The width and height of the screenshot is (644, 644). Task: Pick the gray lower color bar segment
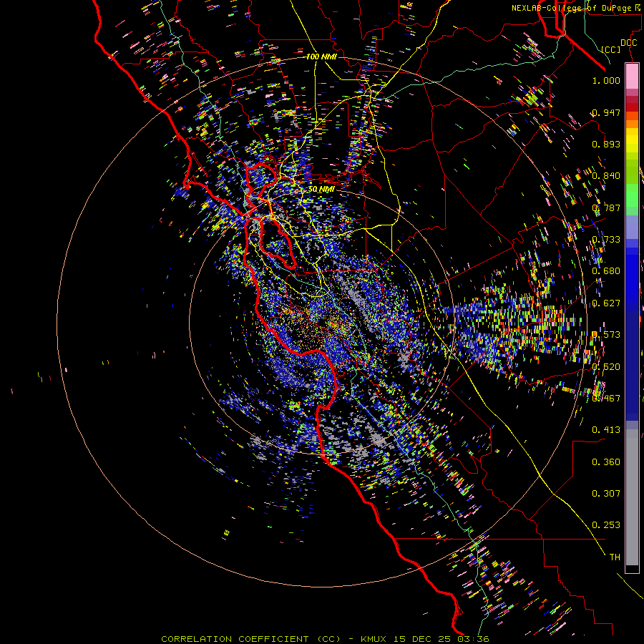pos(632,497)
